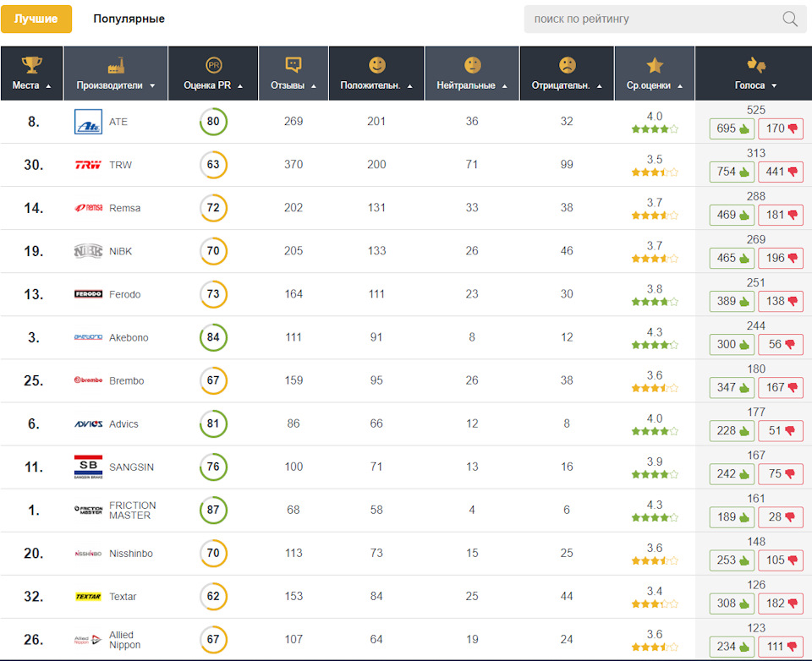Click the PR score circle 84
The image size is (812, 661).
pyautogui.click(x=213, y=337)
